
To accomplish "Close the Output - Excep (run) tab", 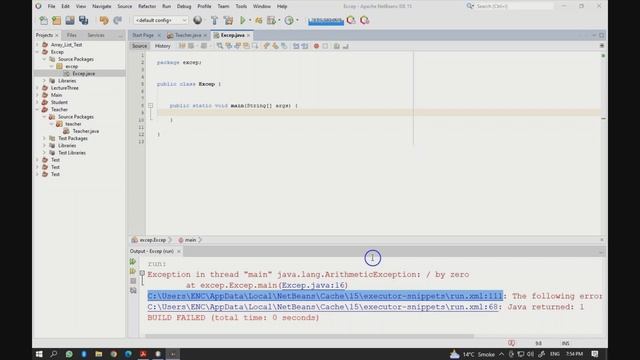I will coord(179,251).
